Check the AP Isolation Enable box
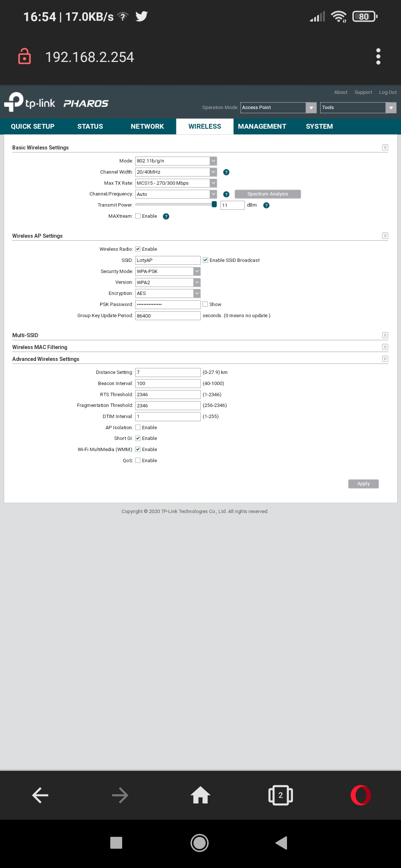The height and width of the screenshot is (868, 401). coord(138,427)
